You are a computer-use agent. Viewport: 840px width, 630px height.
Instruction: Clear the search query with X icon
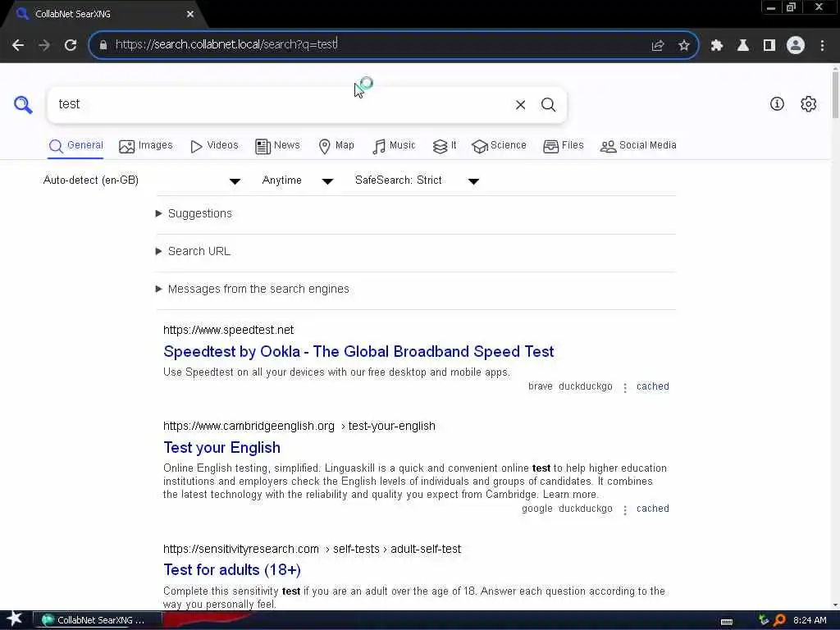(520, 104)
